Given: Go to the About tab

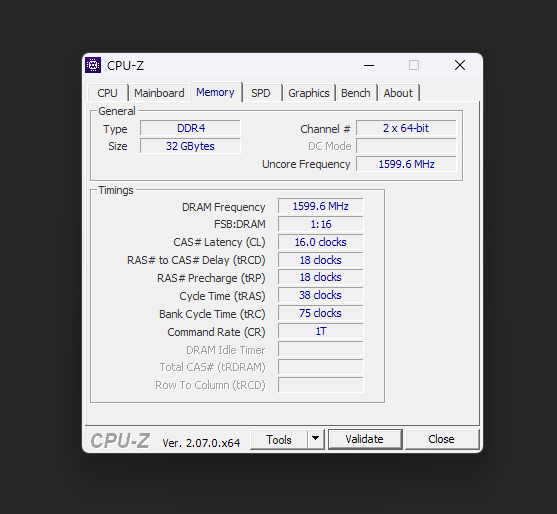Looking at the screenshot, I should point(398,93).
